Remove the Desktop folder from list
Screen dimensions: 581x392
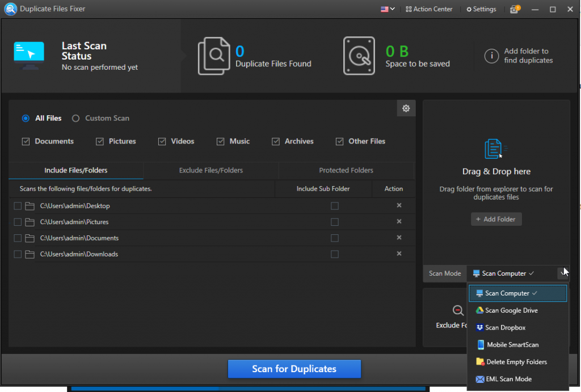click(x=399, y=205)
